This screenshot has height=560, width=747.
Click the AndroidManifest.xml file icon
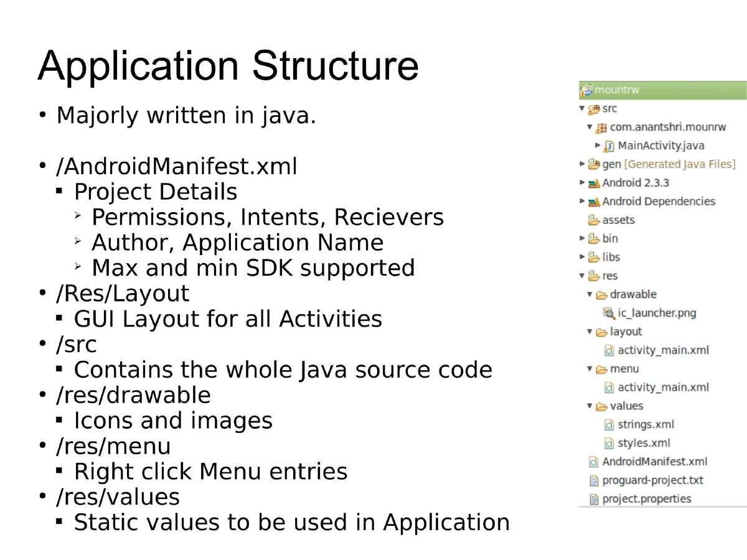point(593,462)
